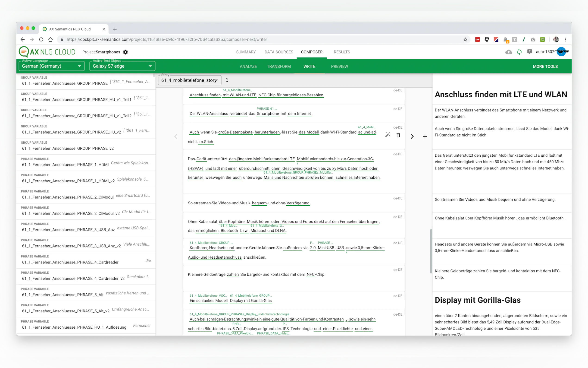
Task: Delete the sentence with the trash icon
Action: coord(398,135)
